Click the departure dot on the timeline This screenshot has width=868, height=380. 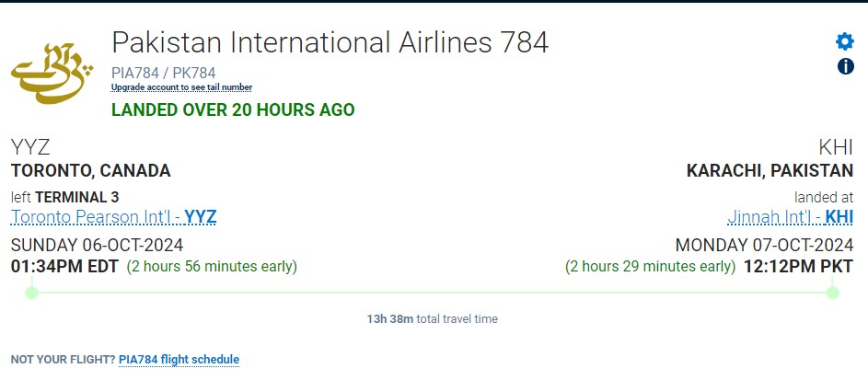click(32, 293)
